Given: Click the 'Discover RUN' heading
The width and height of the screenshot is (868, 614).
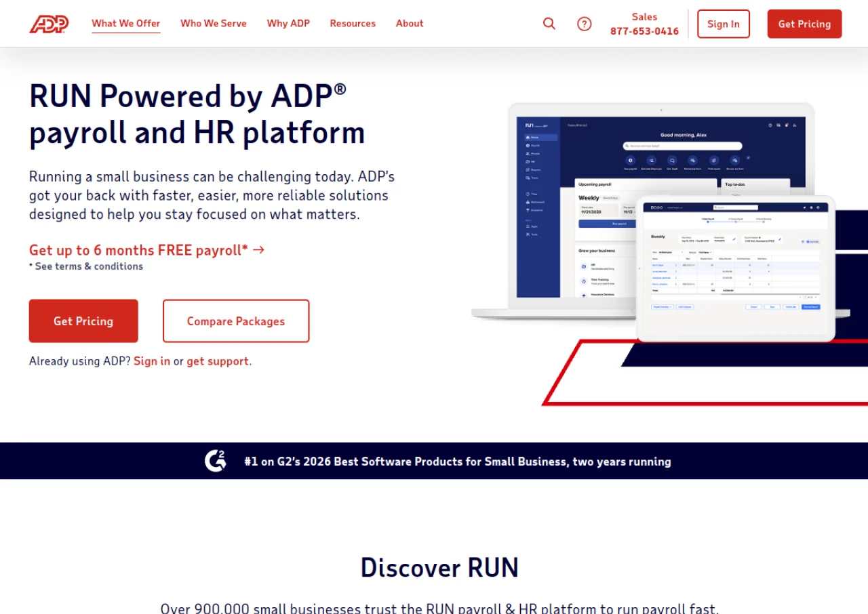Looking at the screenshot, I should point(439,567).
